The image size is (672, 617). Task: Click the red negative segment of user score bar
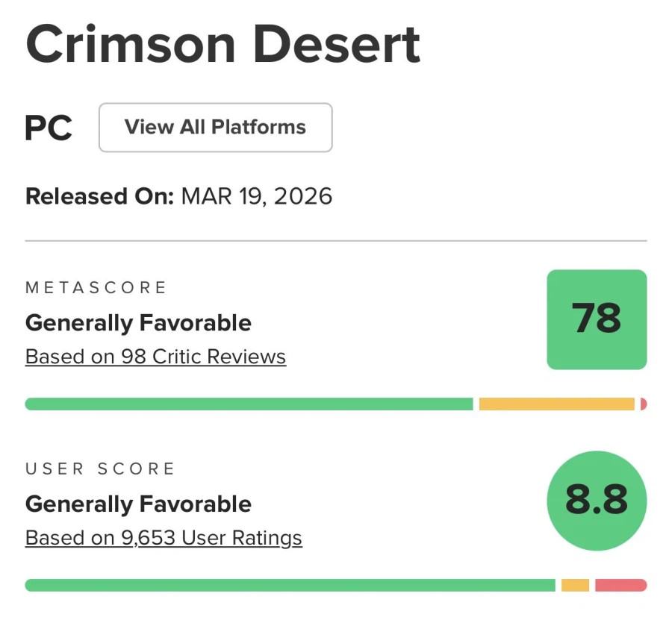pos(620,586)
